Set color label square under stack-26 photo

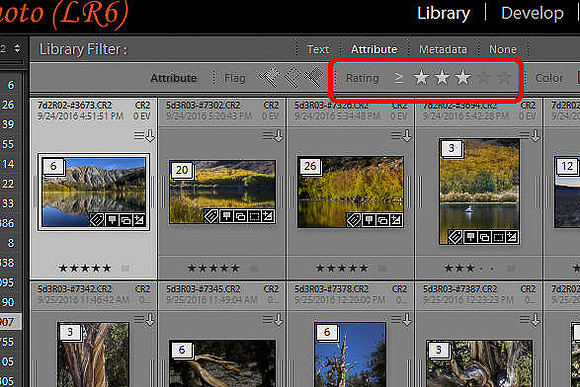point(382,268)
